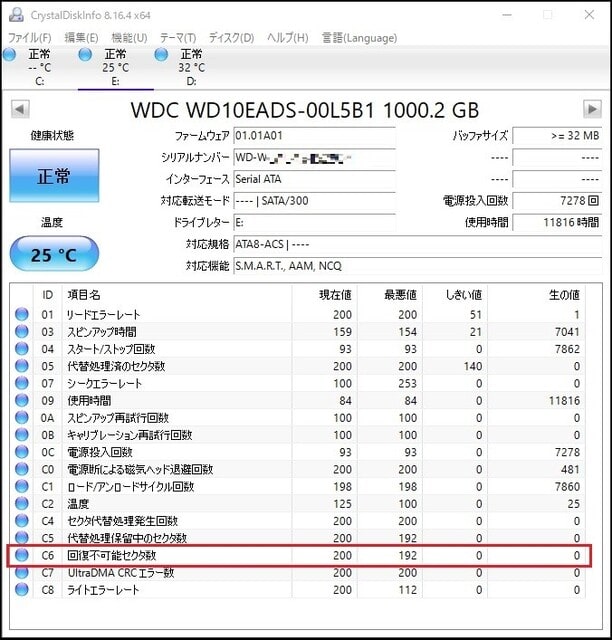Click status orb for attribute 0B キャリブレーション再試行回数

click(22, 435)
